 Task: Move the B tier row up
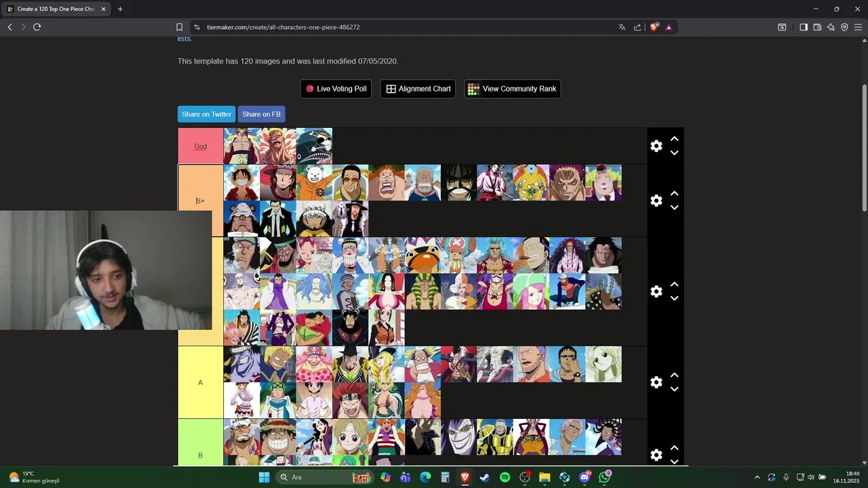(x=674, y=447)
